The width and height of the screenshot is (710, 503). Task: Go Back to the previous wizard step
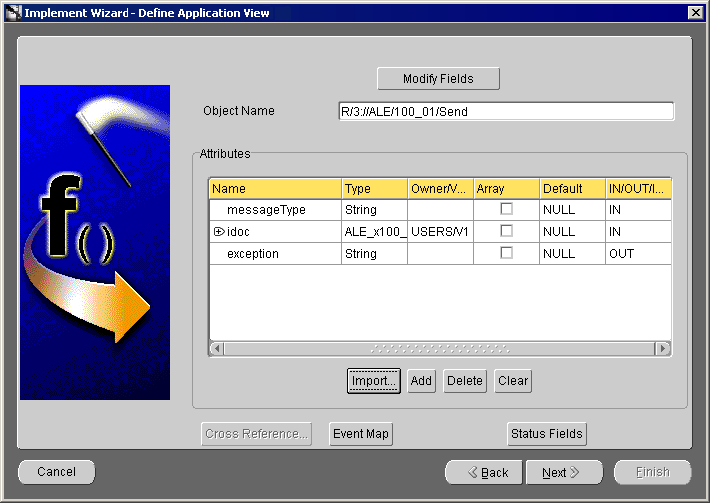(484, 473)
